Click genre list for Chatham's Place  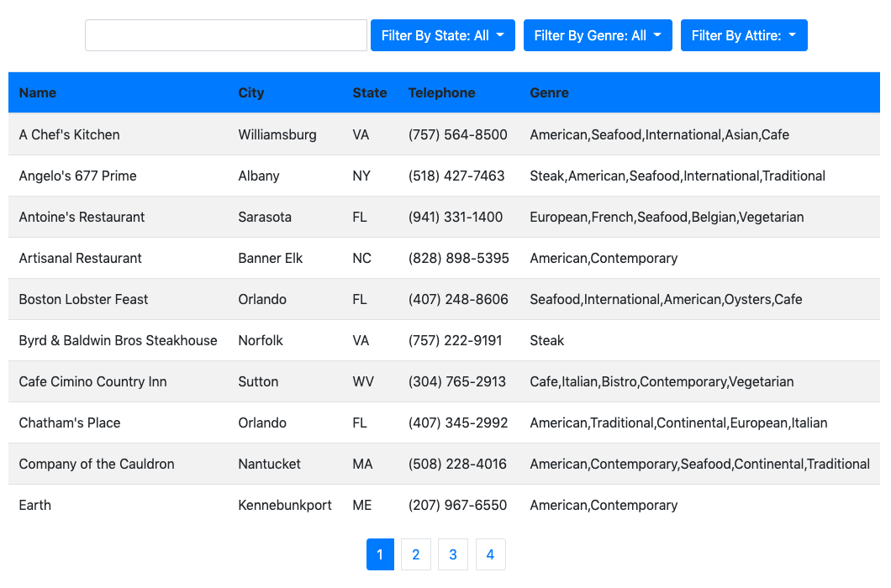[678, 423]
